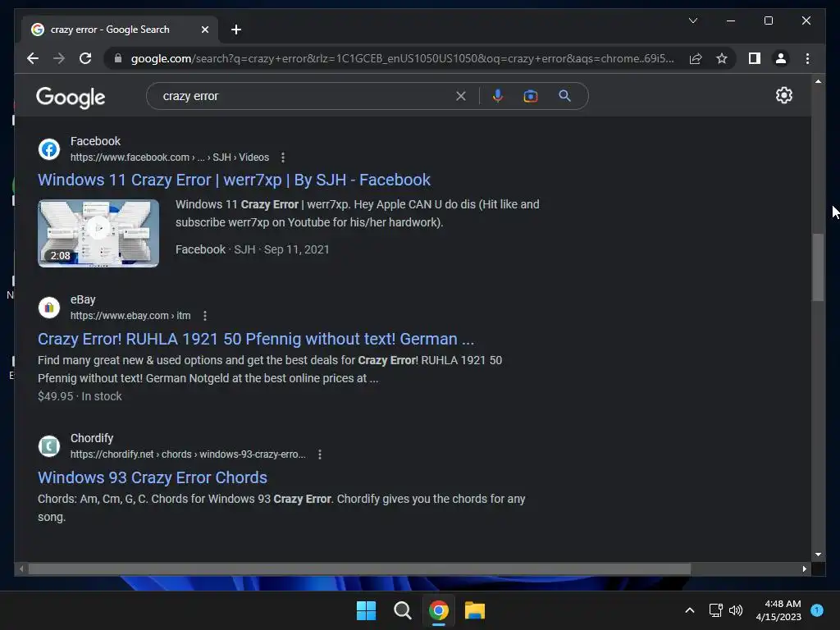Show hidden system tray icons
The image size is (840, 630).
click(689, 610)
